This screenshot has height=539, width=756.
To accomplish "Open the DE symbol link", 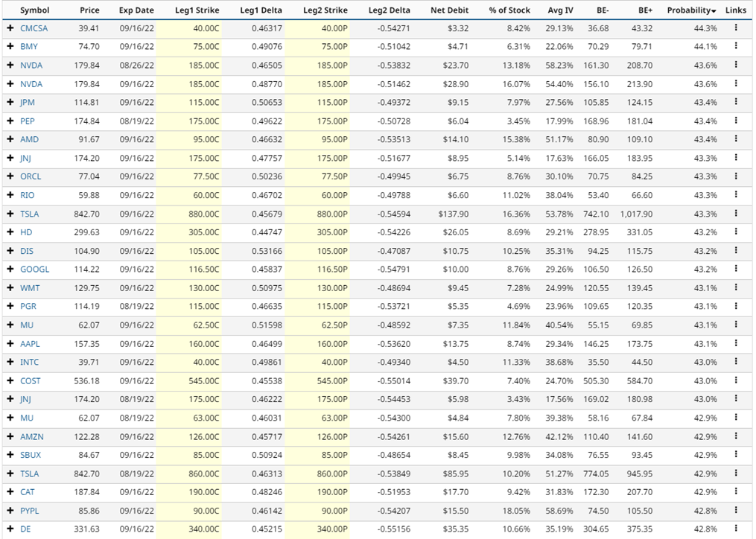I will 25,529.
